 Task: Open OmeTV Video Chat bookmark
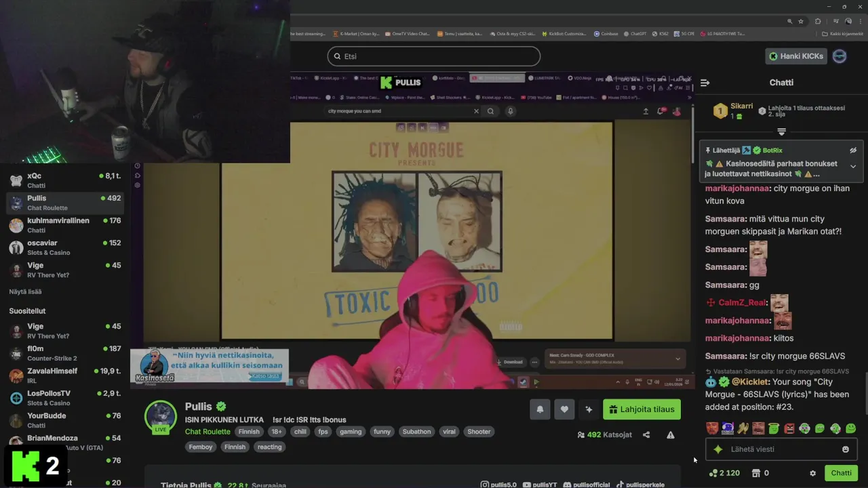[408, 33]
